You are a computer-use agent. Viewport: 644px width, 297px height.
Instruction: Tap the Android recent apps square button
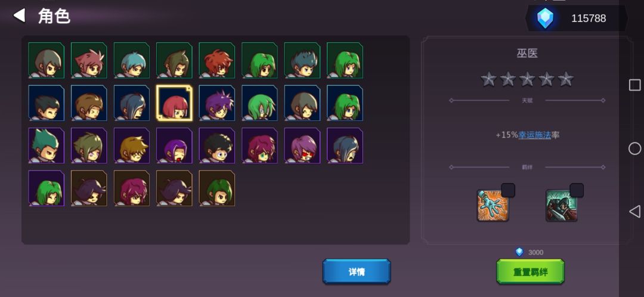(x=634, y=85)
